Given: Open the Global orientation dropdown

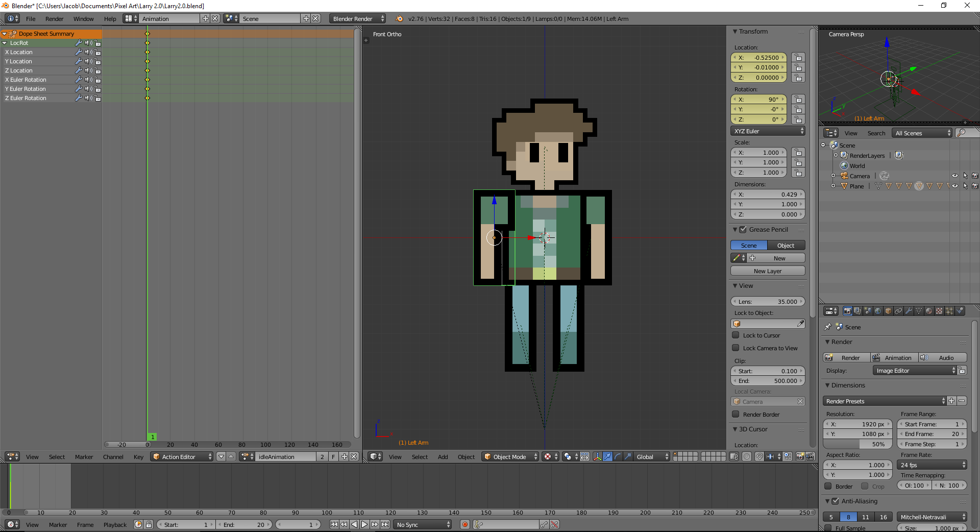Looking at the screenshot, I should pyautogui.click(x=651, y=456).
